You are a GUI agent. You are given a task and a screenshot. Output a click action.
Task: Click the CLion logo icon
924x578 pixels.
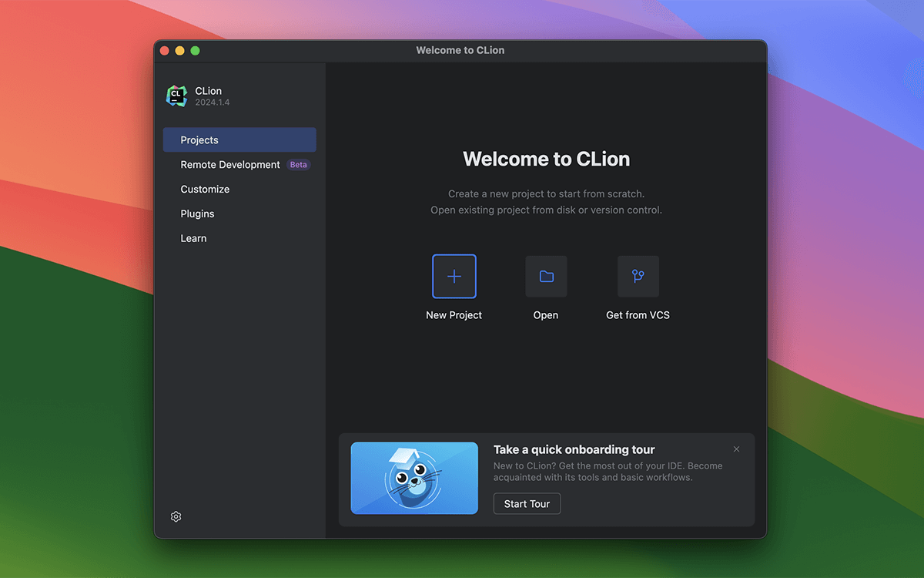click(176, 96)
